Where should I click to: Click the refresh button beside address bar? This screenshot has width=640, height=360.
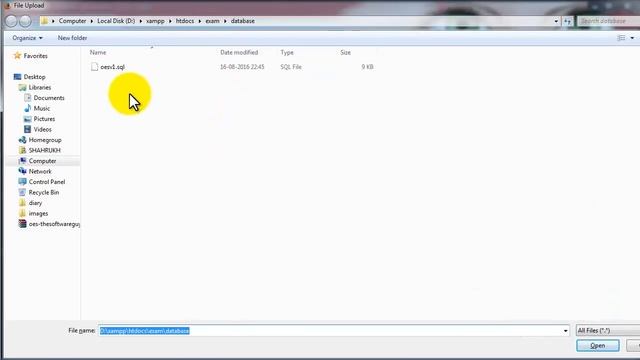pyautogui.click(x=567, y=21)
